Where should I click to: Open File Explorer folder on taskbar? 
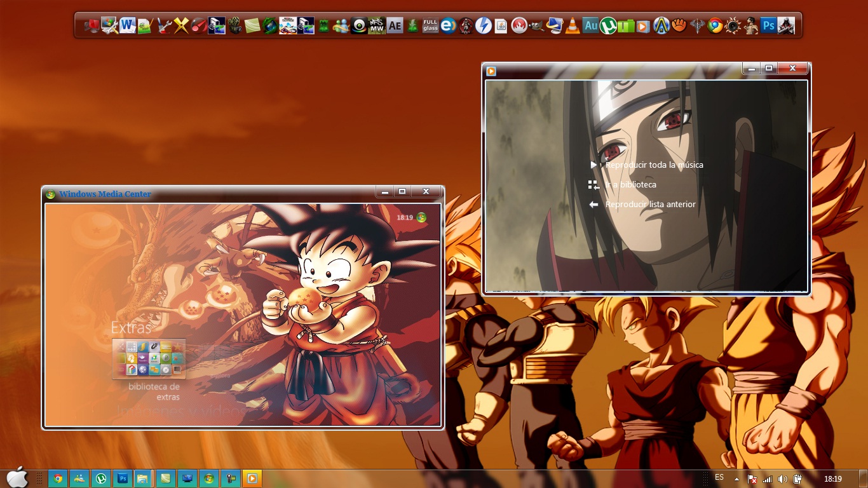tap(144, 478)
